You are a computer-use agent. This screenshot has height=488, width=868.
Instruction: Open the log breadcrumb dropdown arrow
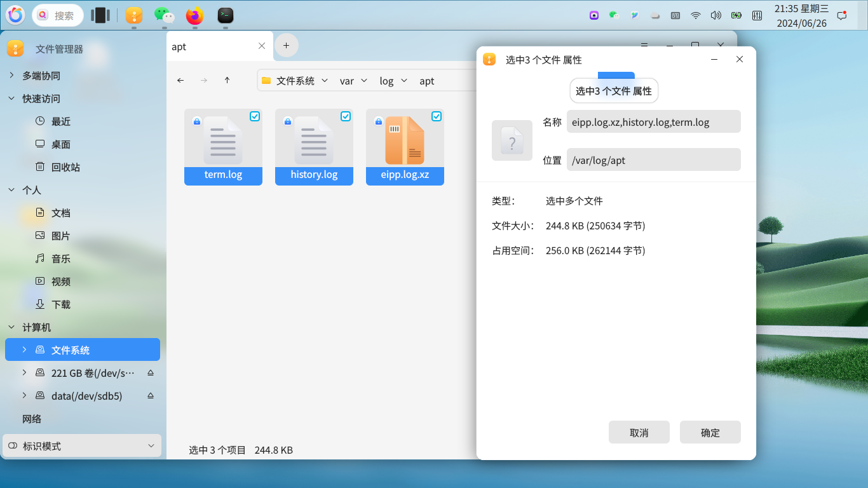(404, 81)
